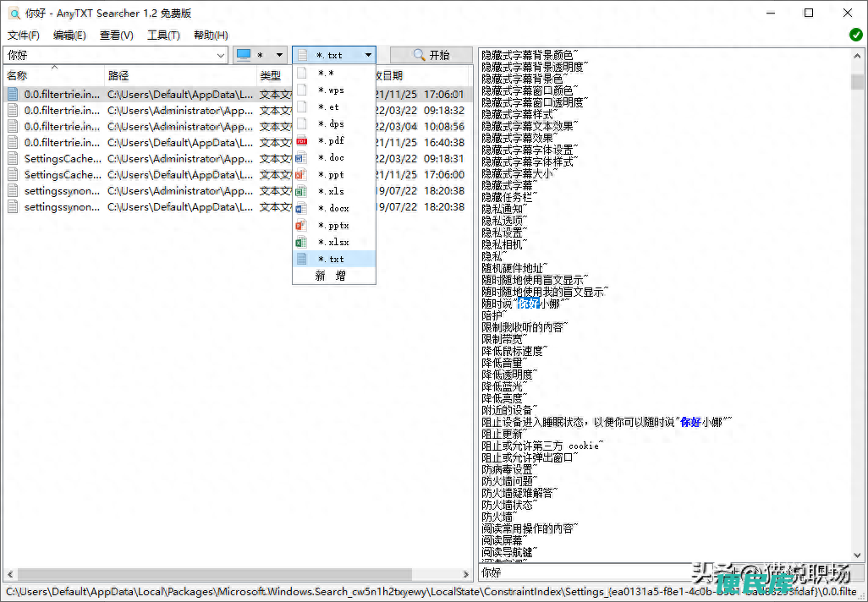Click the 防火墙状态 line in preview

(x=509, y=505)
